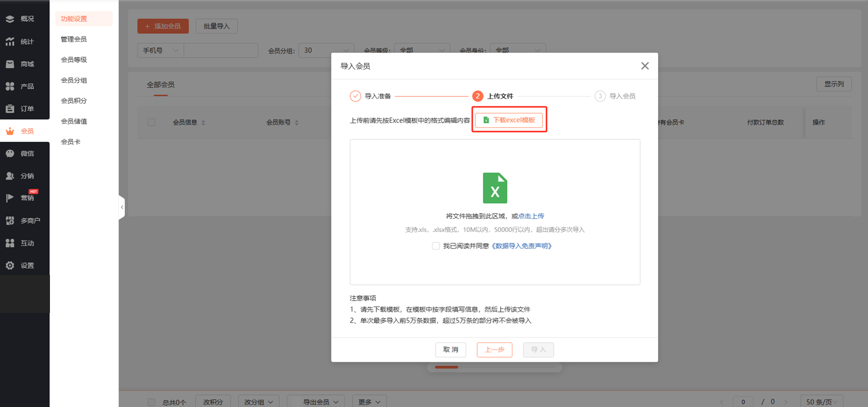
Task: Open the 概况 overview icon in sidebar
Action: pos(10,19)
